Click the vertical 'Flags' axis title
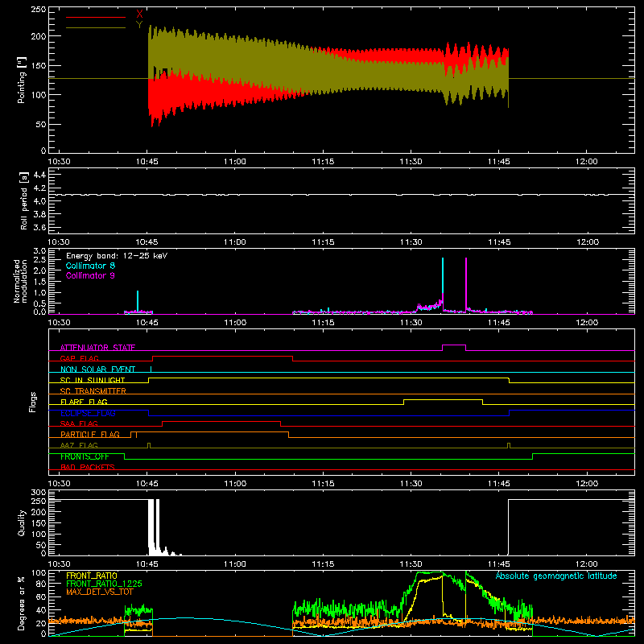644x644 pixels. pos(33,402)
